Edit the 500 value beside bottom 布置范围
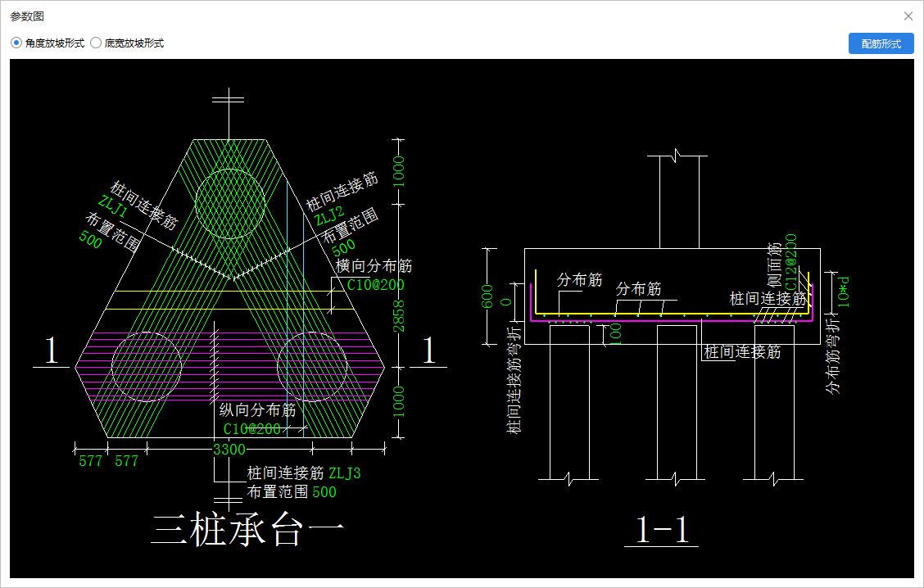 [324, 492]
